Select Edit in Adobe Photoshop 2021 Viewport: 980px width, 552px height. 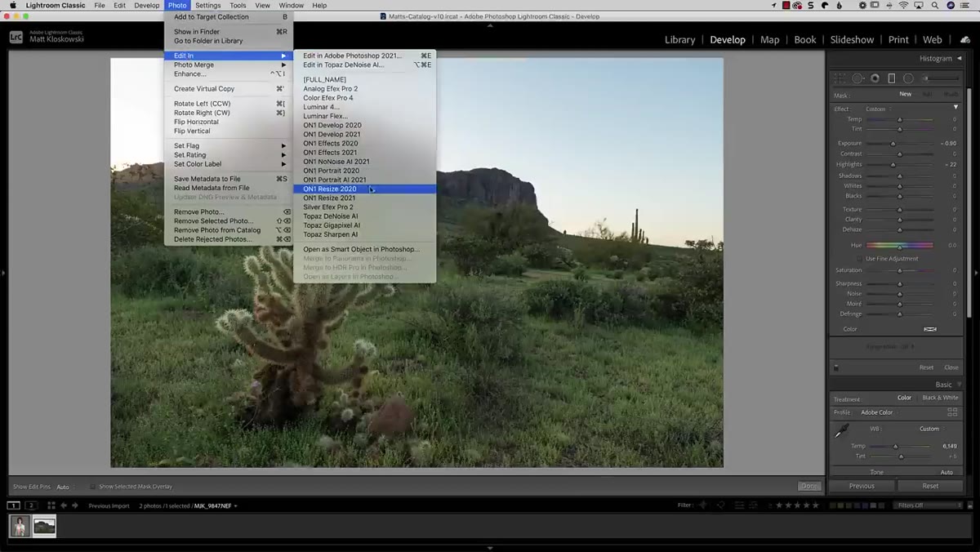[x=364, y=56]
